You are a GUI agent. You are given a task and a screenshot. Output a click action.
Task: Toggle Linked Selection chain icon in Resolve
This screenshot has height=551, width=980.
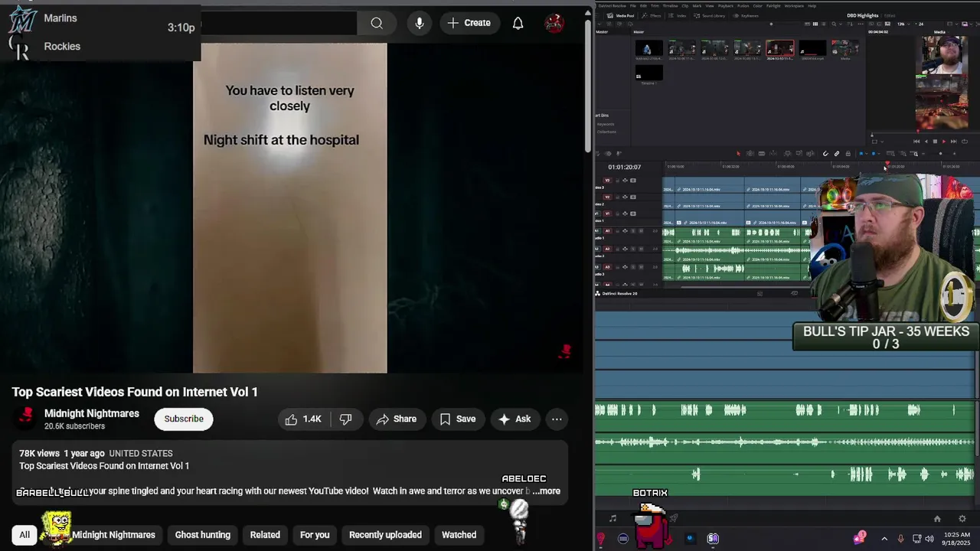click(836, 153)
